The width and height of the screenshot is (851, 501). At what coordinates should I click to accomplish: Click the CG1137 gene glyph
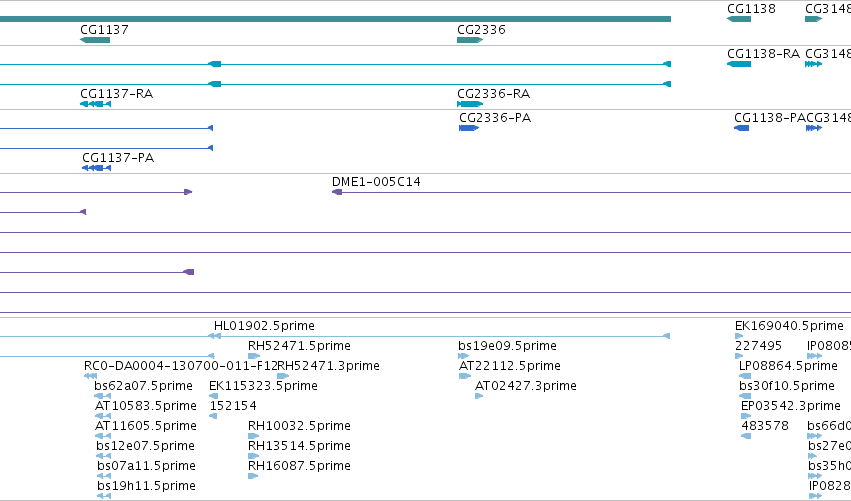(x=95, y=40)
